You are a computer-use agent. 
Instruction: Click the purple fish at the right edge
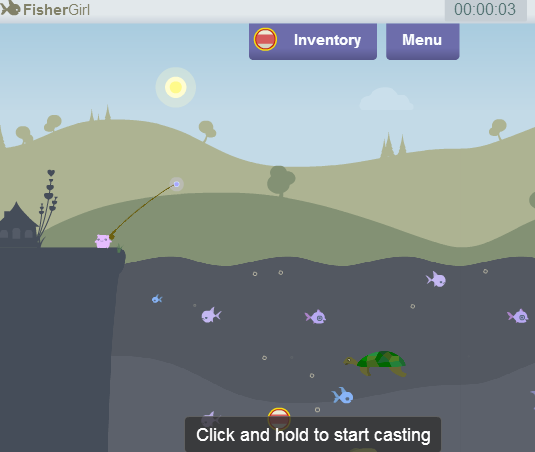[x=518, y=317]
